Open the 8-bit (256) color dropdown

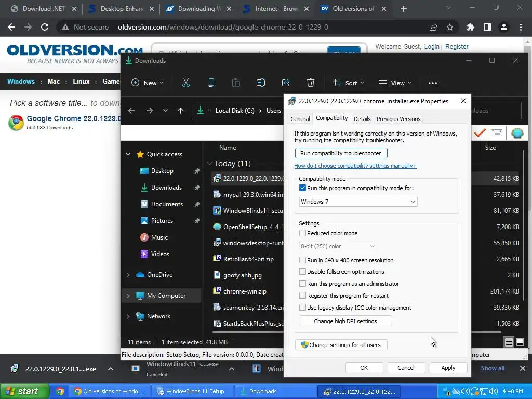pos(338,246)
